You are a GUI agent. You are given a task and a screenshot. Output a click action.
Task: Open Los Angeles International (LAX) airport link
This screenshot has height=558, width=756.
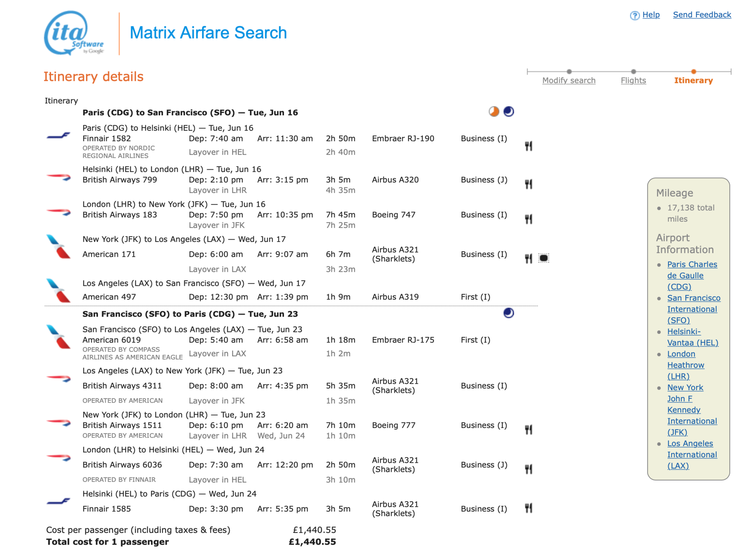point(692,455)
